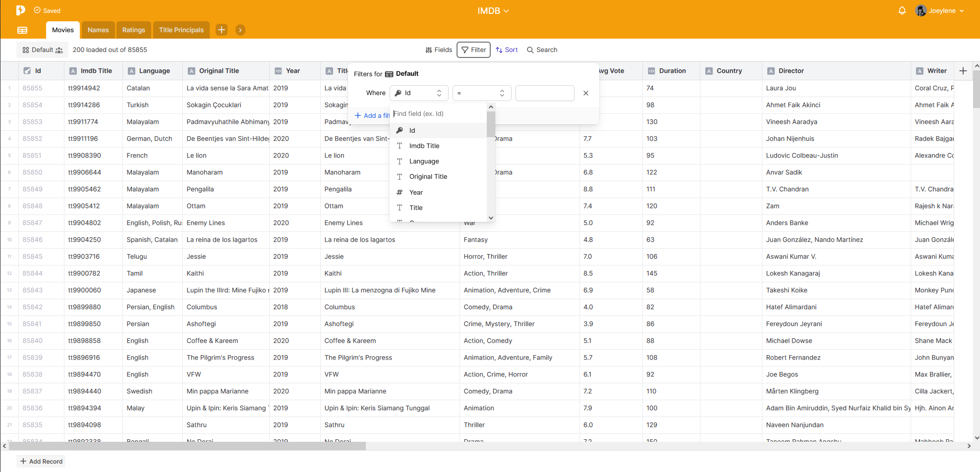Viewport: 980px width, 472px height.
Task: Remove the filter condition with X
Action: pyautogui.click(x=586, y=93)
